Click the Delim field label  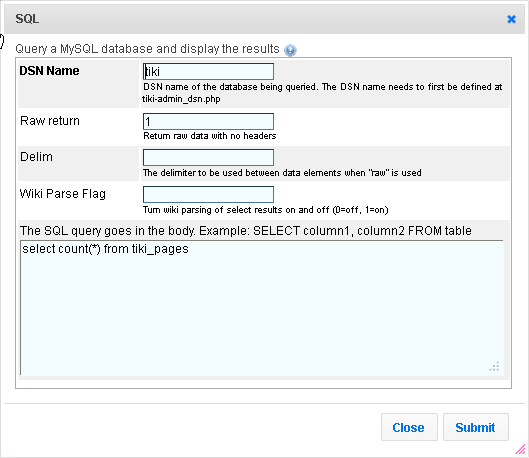pos(36,157)
